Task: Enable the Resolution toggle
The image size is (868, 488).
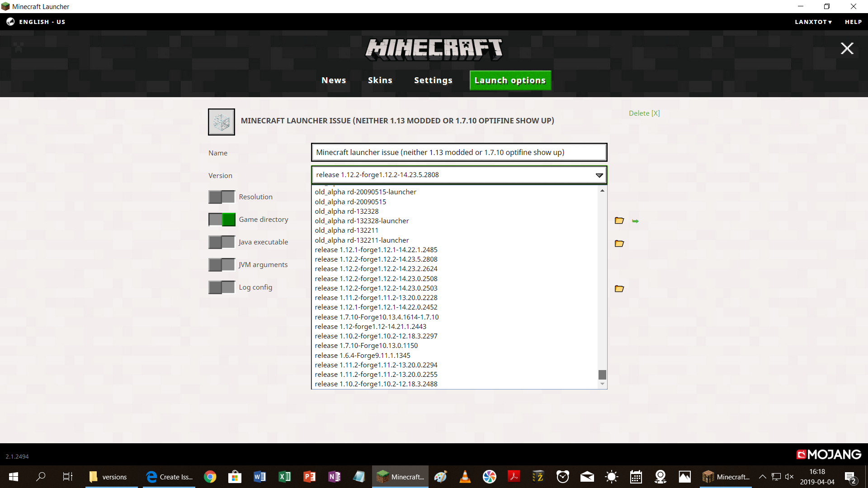Action: 222,197
